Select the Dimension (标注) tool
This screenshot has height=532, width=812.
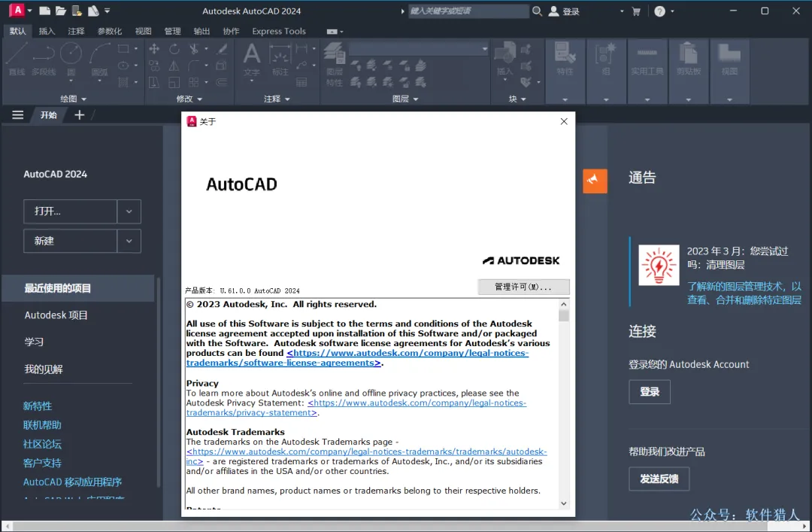pos(280,59)
